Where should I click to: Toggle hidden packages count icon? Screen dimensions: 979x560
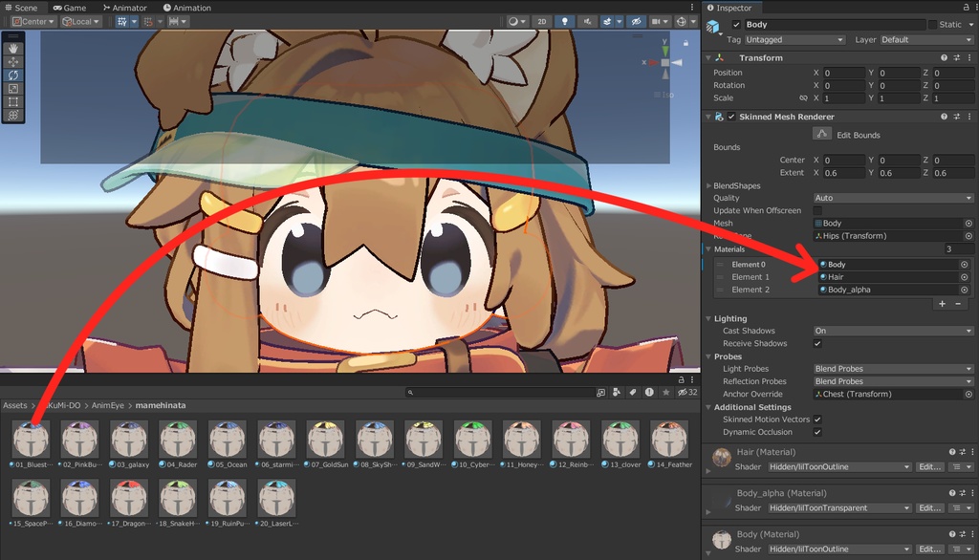687,392
